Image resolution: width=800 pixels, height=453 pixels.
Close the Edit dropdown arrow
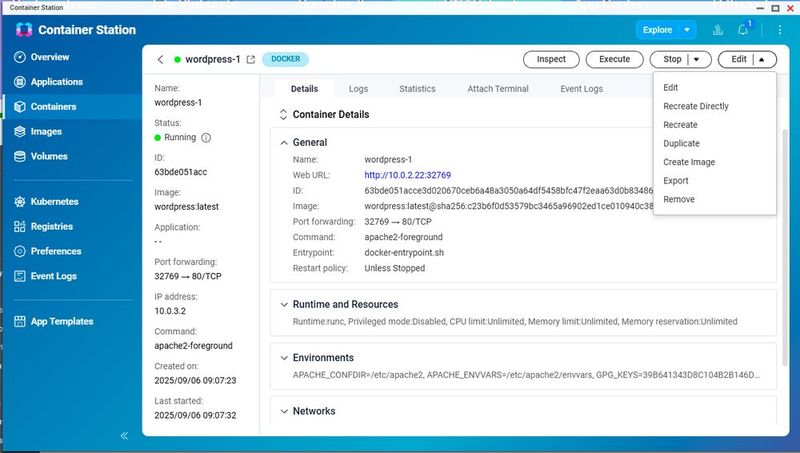tap(761, 60)
